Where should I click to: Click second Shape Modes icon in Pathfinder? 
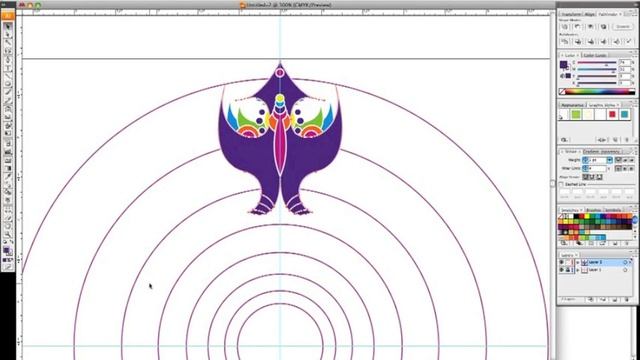click(578, 27)
